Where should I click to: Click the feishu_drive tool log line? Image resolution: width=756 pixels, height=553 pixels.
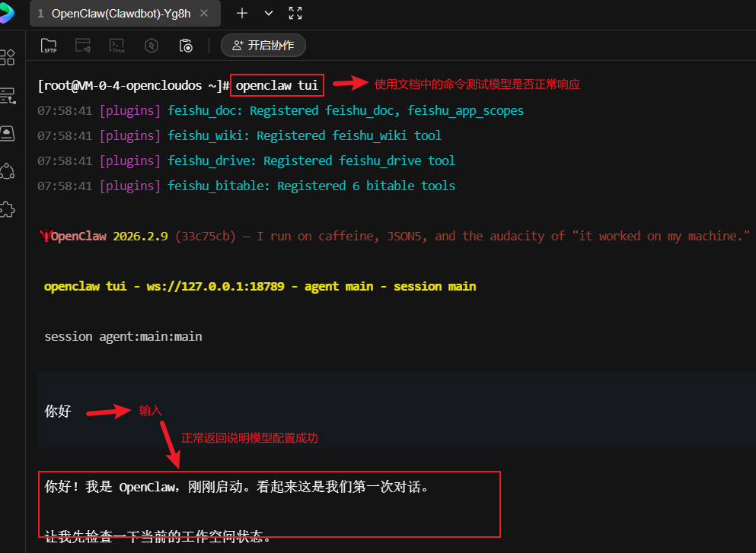click(x=247, y=161)
